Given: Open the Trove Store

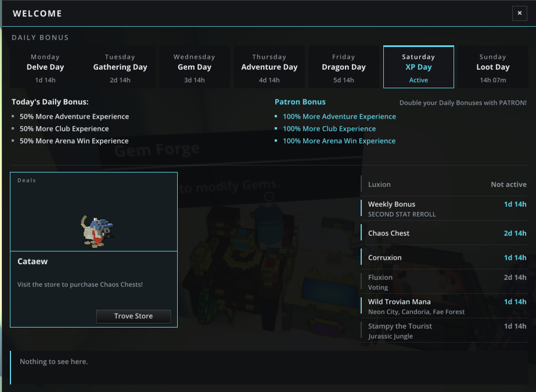Looking at the screenshot, I should pos(134,316).
